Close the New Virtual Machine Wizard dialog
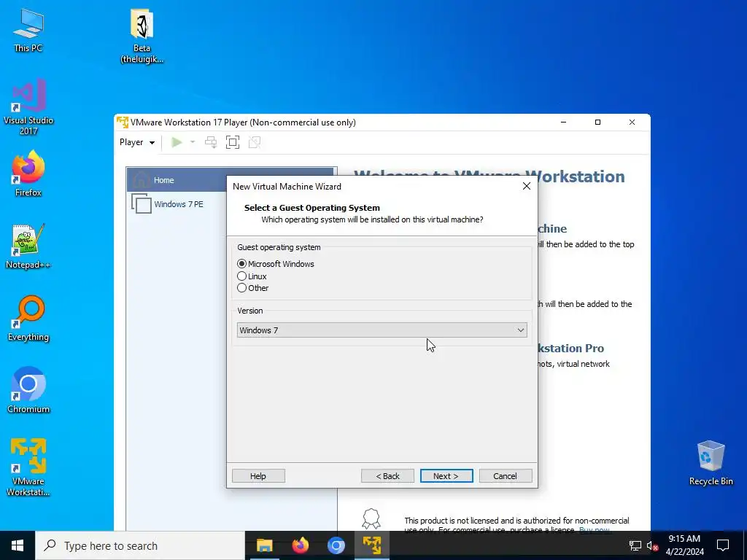 (527, 186)
